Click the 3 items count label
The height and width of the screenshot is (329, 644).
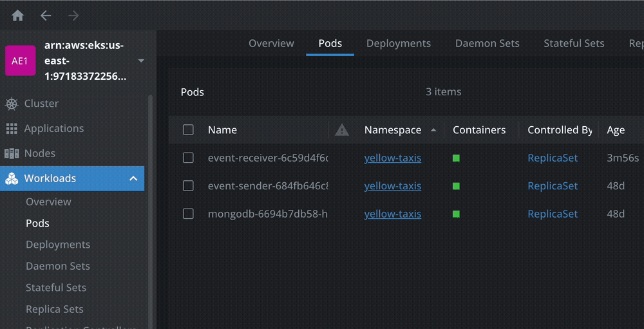click(443, 92)
